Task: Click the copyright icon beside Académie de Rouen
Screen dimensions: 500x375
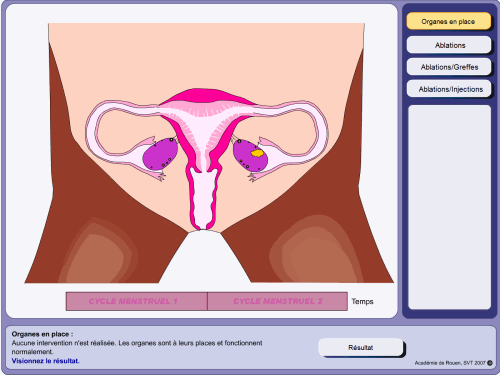Action: tap(489, 363)
